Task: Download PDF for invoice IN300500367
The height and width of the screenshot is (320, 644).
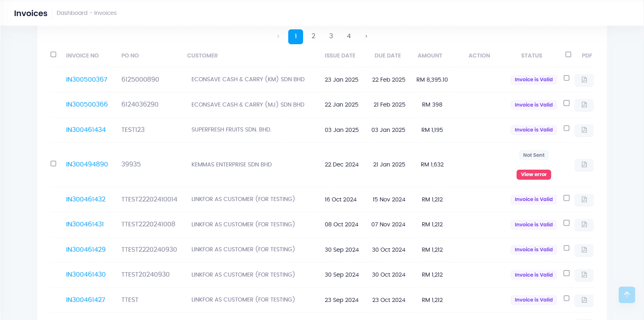Action: (x=584, y=80)
